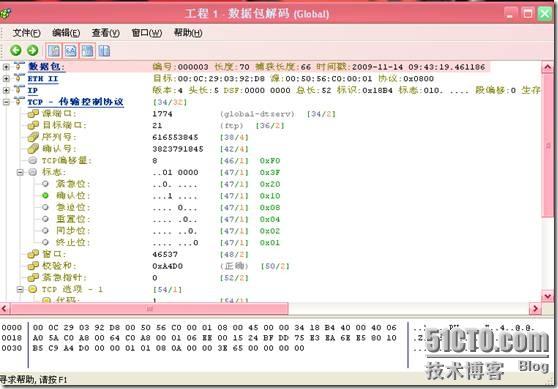Click the horizontal scrollbar left arrow
The image size is (558, 389).
click(x=5, y=309)
